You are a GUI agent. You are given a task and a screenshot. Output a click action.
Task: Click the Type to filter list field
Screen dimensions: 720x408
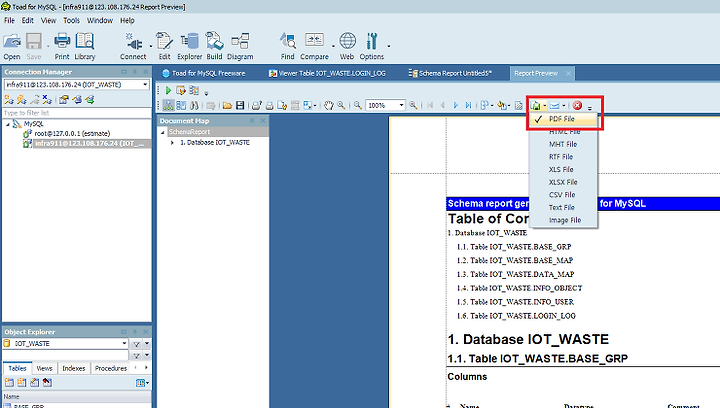(77, 113)
